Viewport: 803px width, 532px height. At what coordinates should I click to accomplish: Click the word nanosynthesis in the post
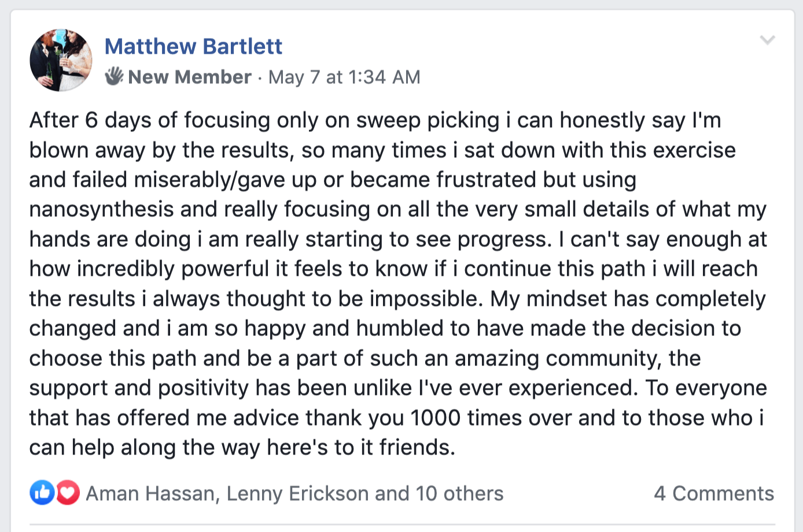pyautogui.click(x=101, y=209)
